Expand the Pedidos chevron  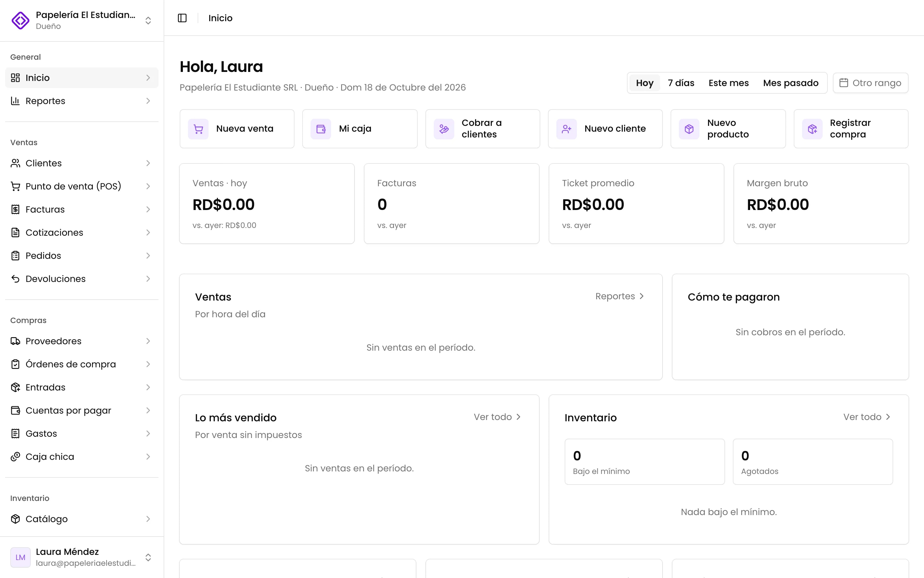coord(148,256)
